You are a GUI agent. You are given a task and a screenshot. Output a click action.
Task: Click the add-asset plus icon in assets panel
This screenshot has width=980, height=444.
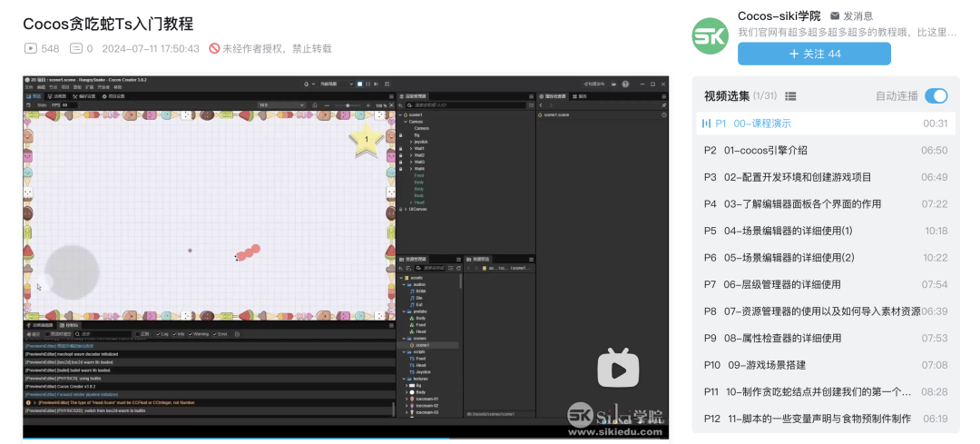click(x=401, y=268)
